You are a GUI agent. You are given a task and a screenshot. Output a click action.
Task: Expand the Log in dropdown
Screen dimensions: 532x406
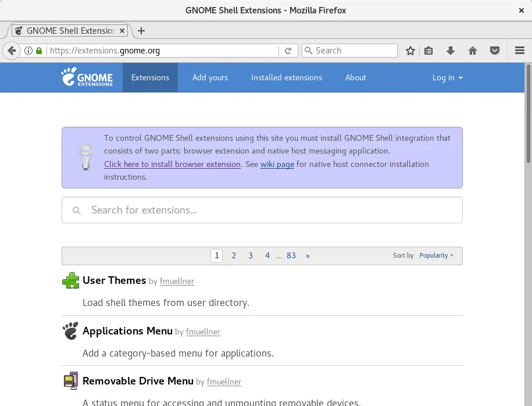click(x=447, y=78)
